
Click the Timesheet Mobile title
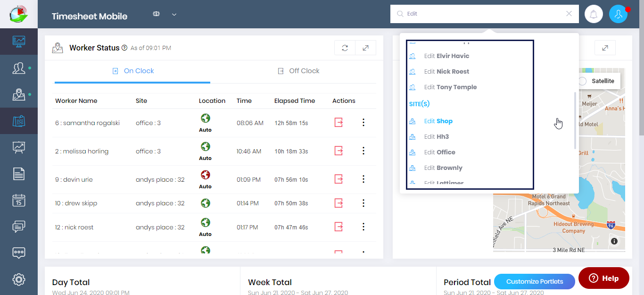pyautogui.click(x=90, y=16)
